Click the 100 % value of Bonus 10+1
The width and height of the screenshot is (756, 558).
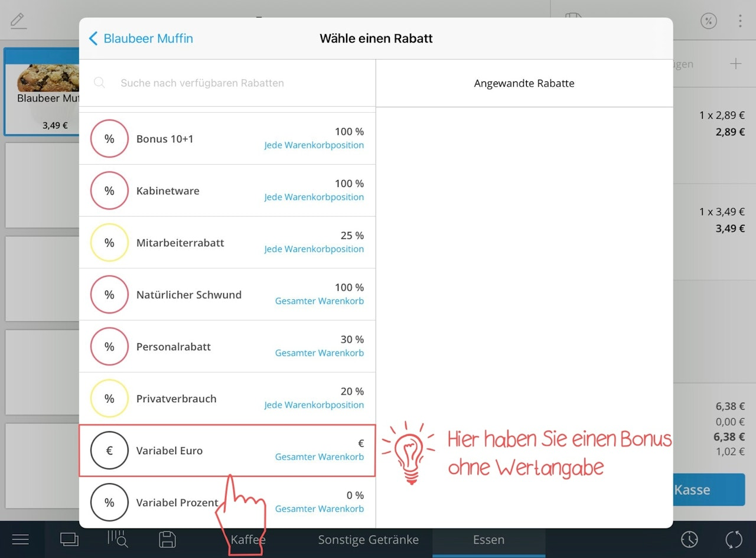click(349, 132)
